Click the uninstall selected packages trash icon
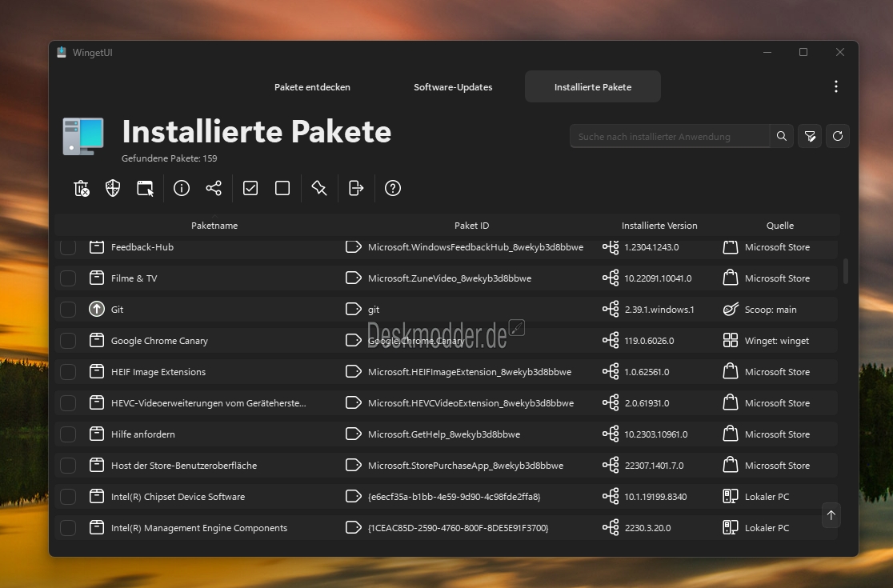The height and width of the screenshot is (588, 893). 81,188
